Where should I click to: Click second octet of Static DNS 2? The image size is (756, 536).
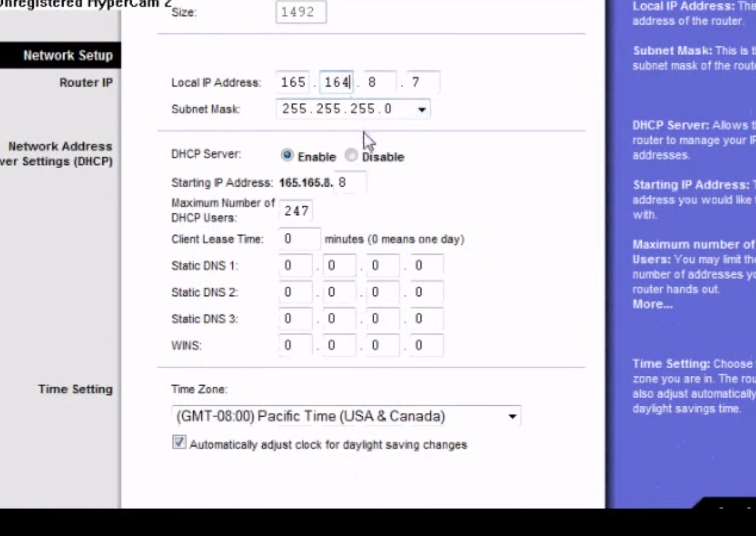[x=339, y=292]
